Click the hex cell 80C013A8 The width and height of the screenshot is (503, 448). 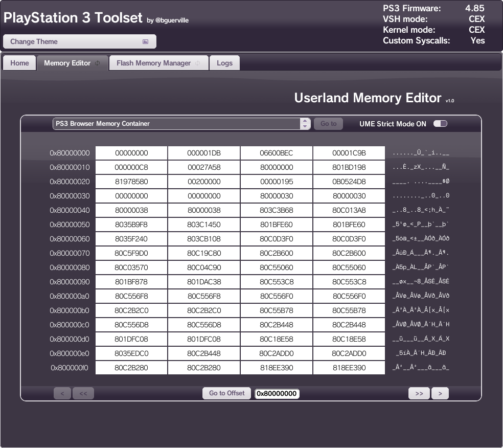point(349,211)
